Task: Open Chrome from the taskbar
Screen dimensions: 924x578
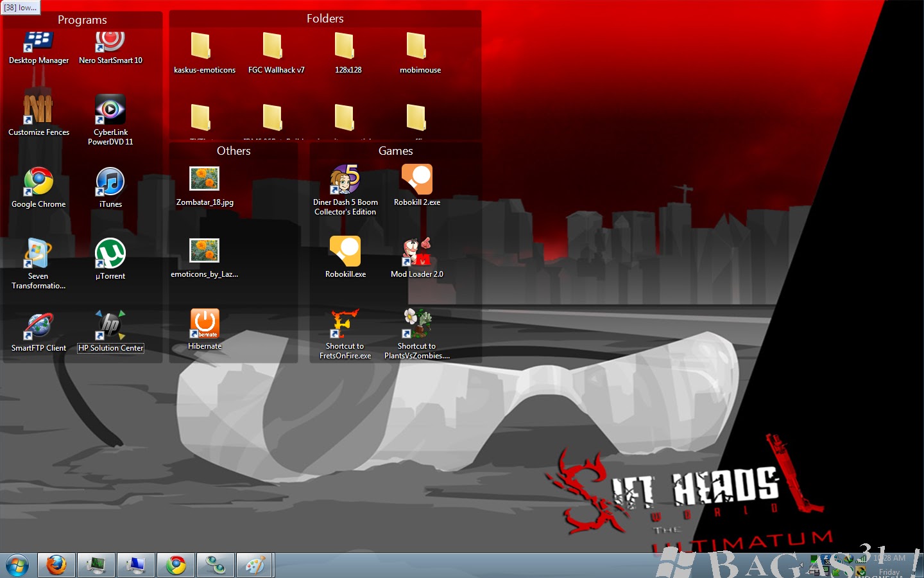Action: (176, 566)
